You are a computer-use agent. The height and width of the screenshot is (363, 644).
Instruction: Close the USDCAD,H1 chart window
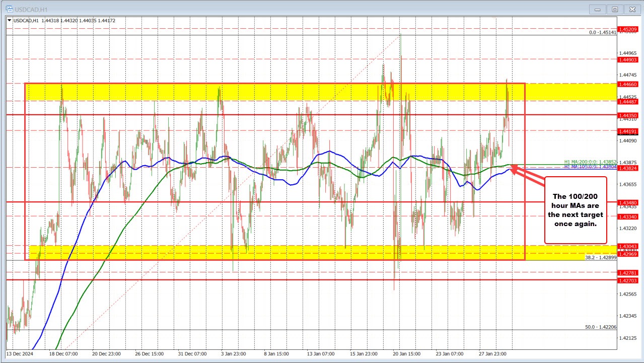point(631,9)
